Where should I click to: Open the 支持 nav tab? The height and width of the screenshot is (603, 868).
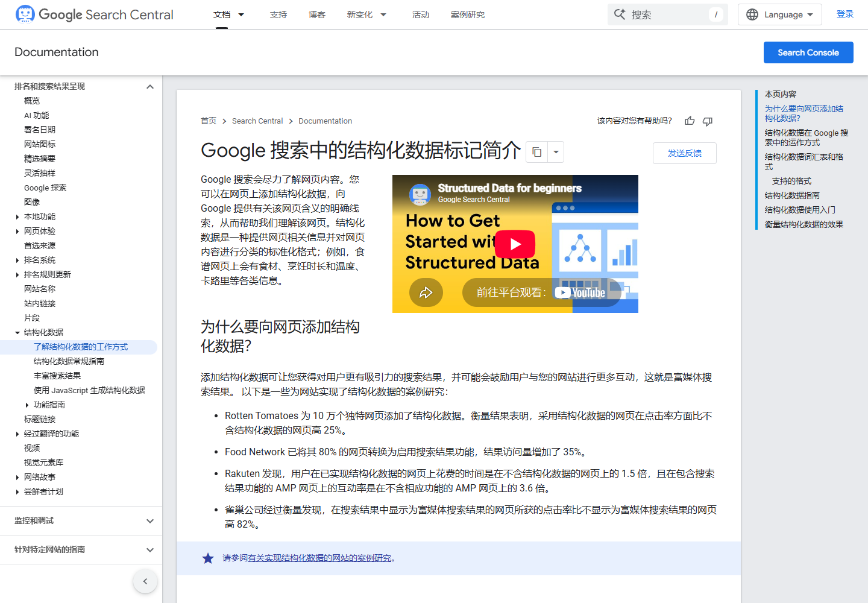278,14
